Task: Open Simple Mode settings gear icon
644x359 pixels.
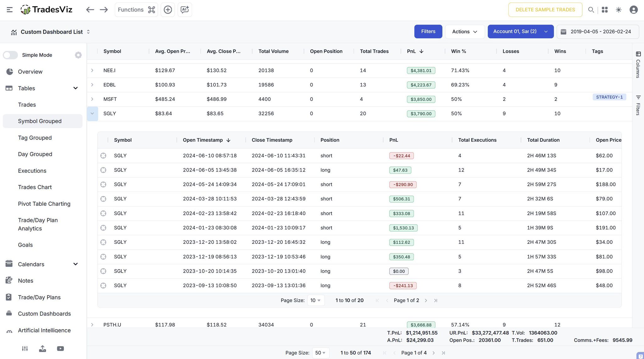Action: pos(78,55)
